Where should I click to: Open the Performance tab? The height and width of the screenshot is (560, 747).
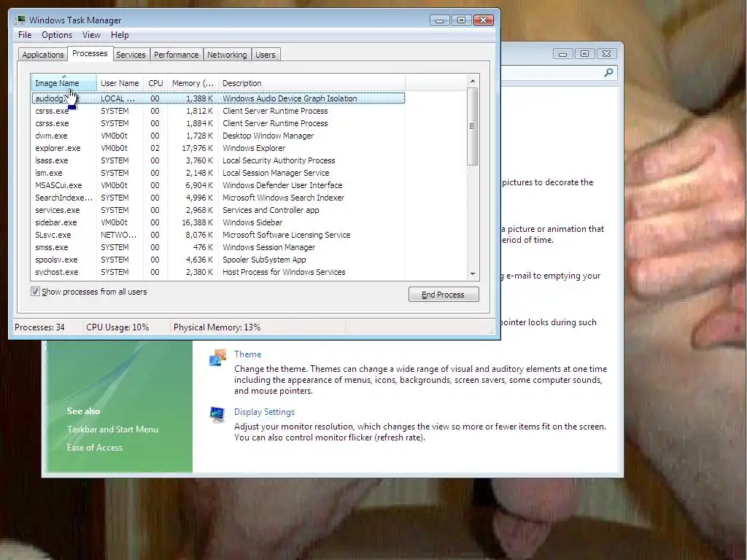(177, 55)
